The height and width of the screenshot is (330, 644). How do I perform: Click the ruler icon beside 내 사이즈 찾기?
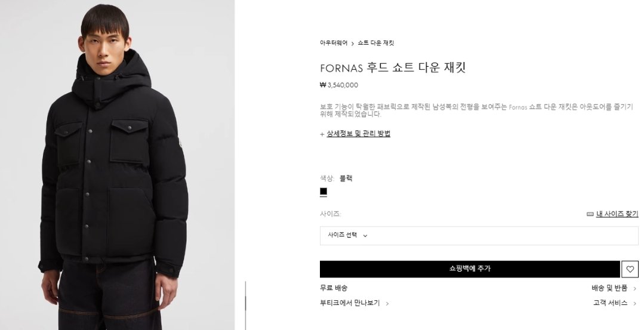click(590, 214)
